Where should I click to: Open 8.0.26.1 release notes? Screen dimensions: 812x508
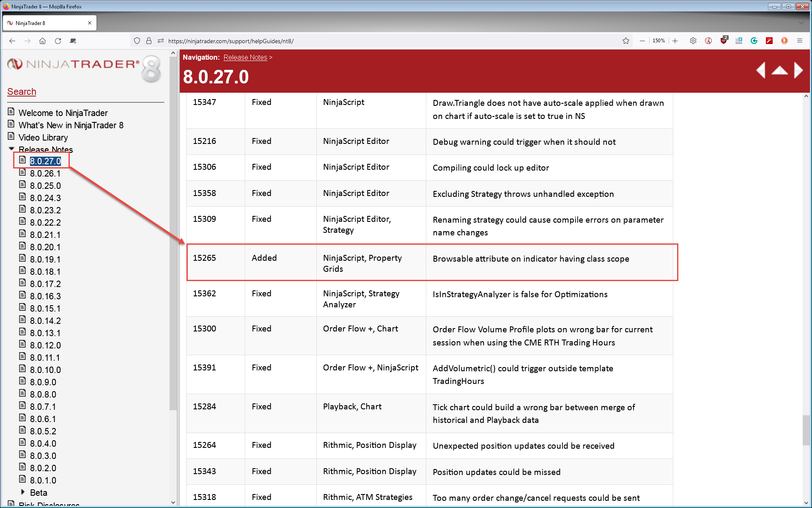pyautogui.click(x=45, y=174)
